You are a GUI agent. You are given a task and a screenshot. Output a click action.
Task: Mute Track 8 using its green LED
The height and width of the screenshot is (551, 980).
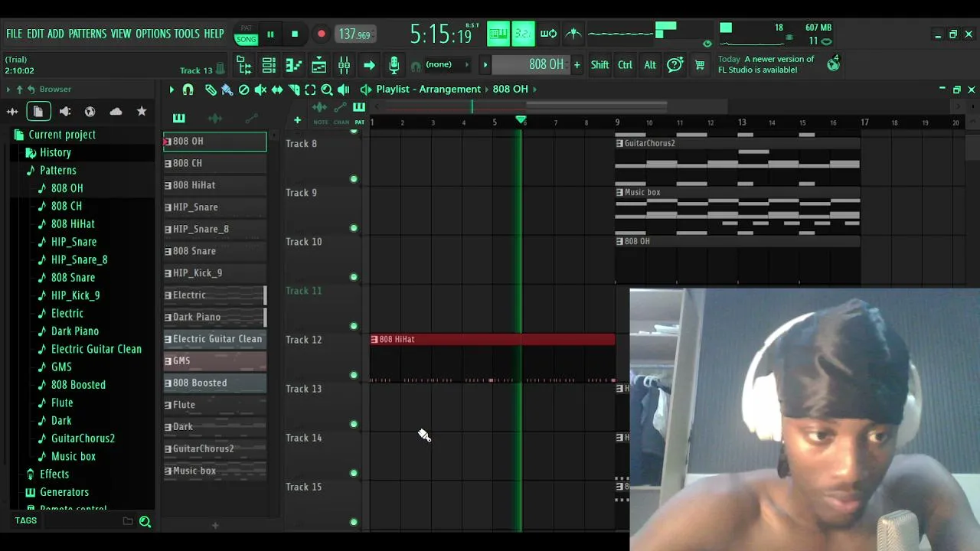(354, 179)
